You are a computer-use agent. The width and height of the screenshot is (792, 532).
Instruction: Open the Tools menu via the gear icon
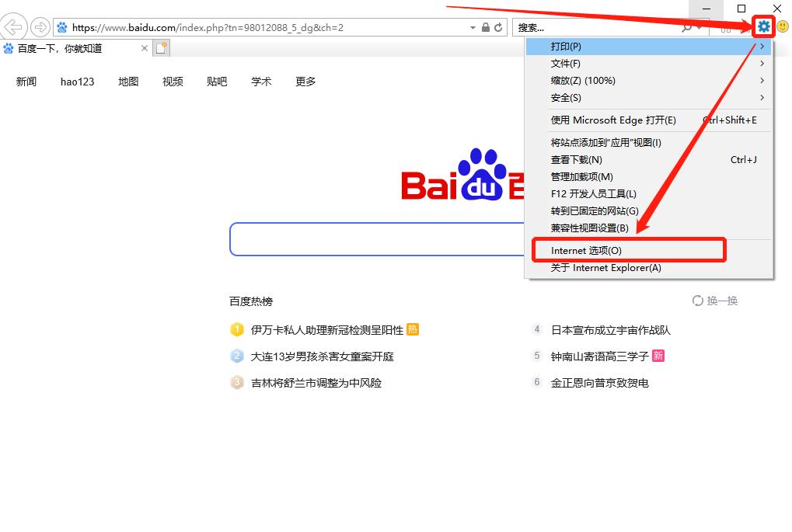click(x=763, y=26)
